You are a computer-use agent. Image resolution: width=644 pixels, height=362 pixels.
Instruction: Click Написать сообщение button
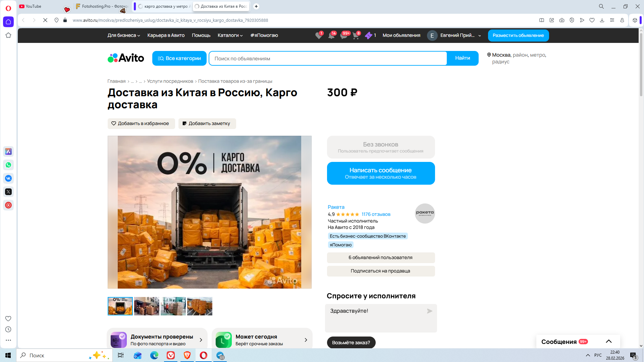381,173
